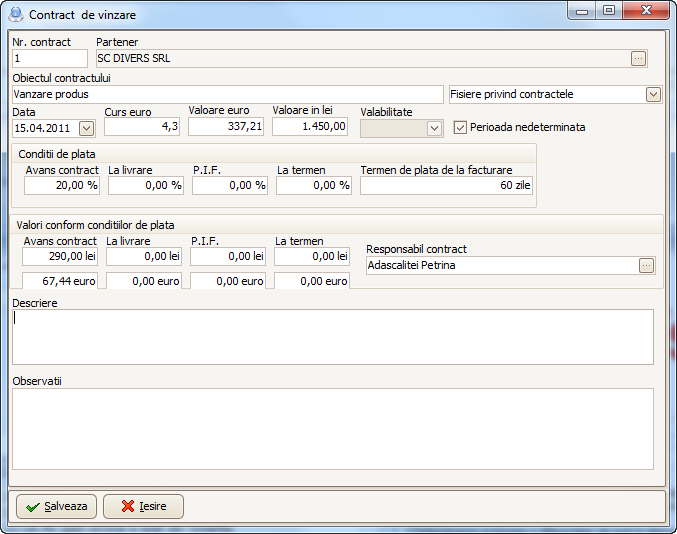The width and height of the screenshot is (677, 534).
Task: Close the Contract de vinzare window
Action: tap(644, 11)
